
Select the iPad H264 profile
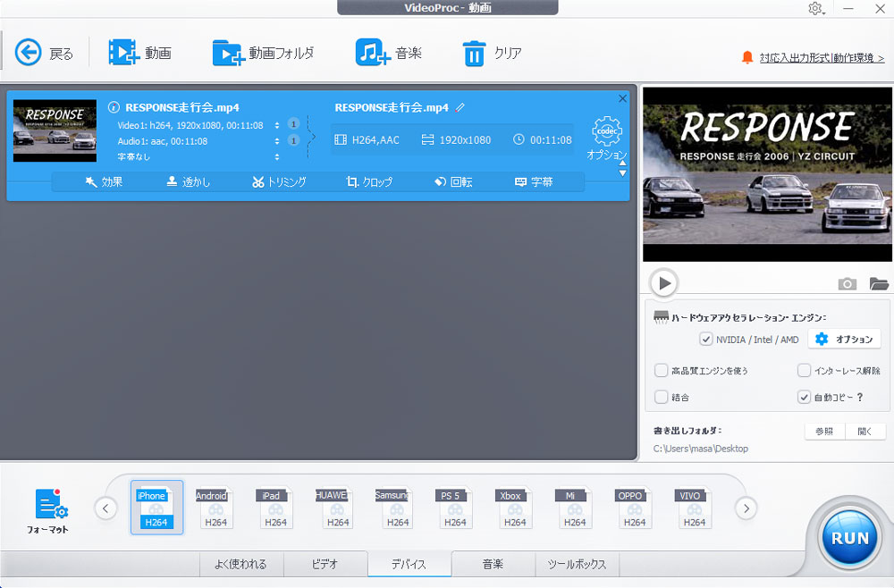pyautogui.click(x=275, y=507)
